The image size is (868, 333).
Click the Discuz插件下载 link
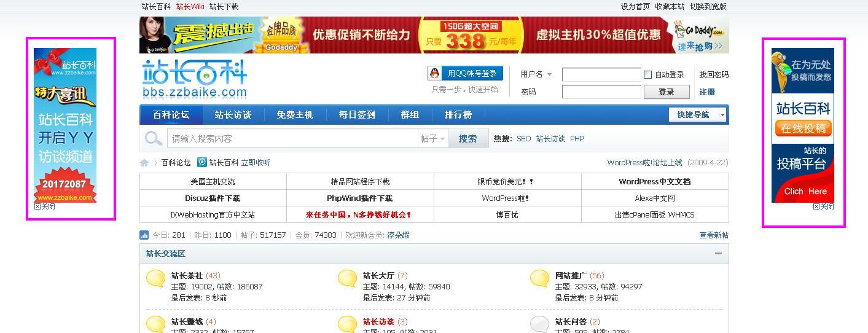coord(213,198)
